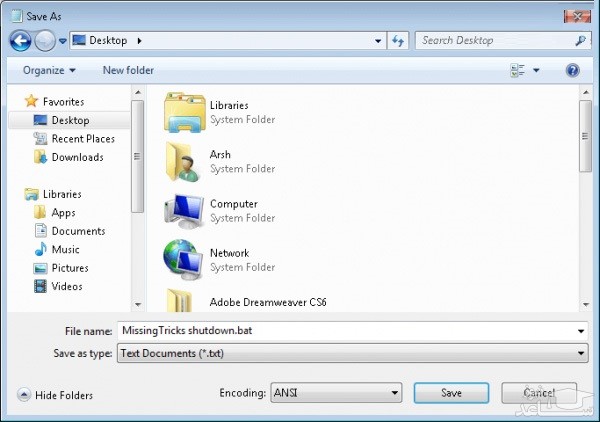
Task: Click the Help question mark icon
Action: [x=573, y=70]
